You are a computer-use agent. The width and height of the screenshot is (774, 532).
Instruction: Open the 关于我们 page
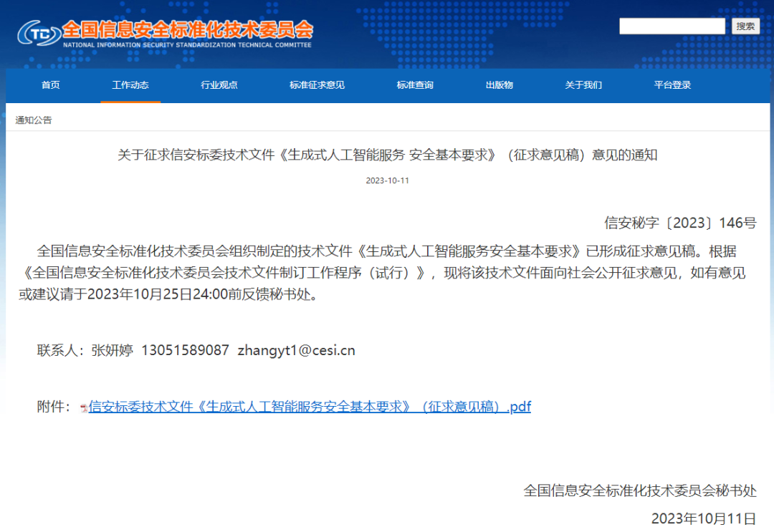583,84
